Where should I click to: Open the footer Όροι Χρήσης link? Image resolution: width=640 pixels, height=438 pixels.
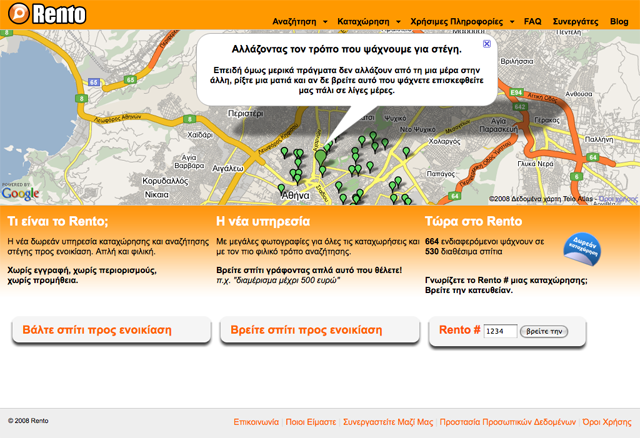pyautogui.click(x=607, y=422)
